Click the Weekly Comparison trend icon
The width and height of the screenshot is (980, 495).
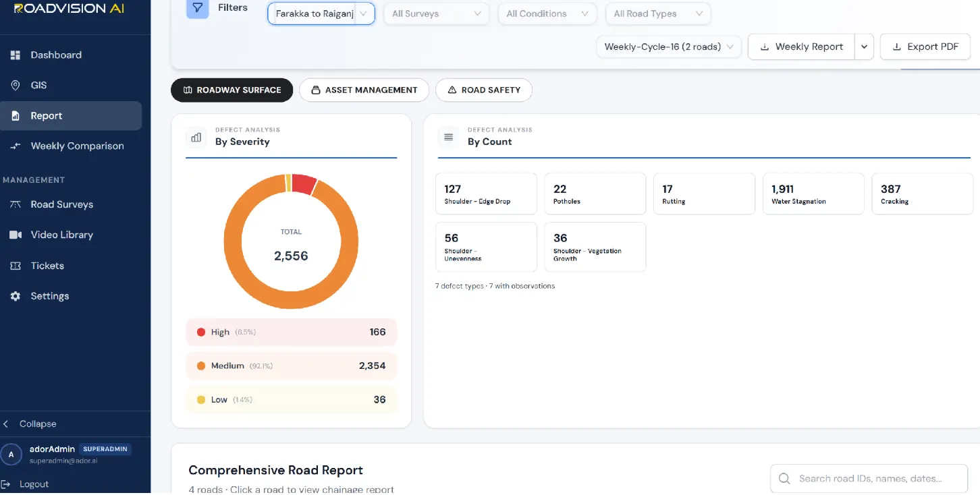click(x=16, y=146)
